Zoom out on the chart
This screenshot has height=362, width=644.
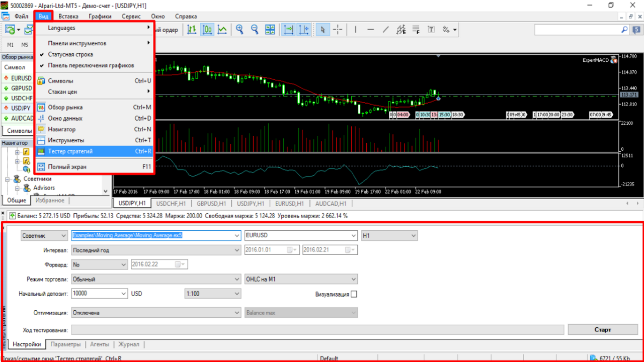click(255, 30)
